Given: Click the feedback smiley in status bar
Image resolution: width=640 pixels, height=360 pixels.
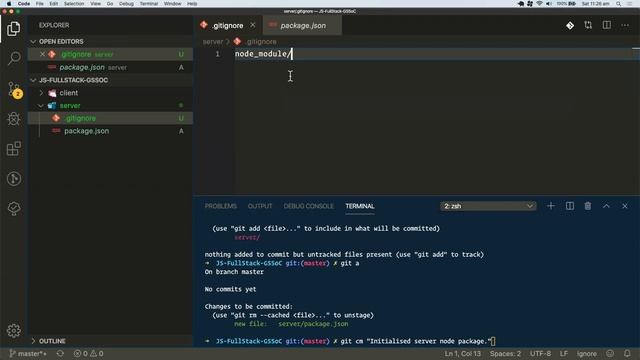Looking at the screenshot, I should pos(610,353).
